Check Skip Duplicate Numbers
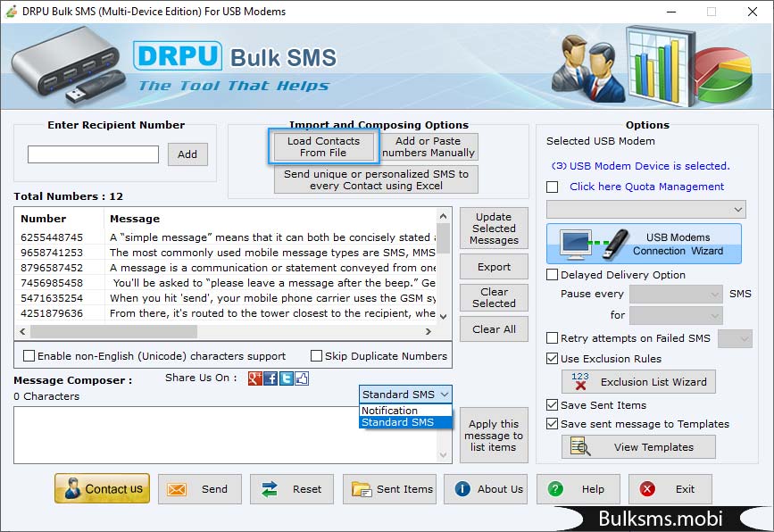Image resolution: width=774 pixels, height=532 pixels. click(316, 356)
